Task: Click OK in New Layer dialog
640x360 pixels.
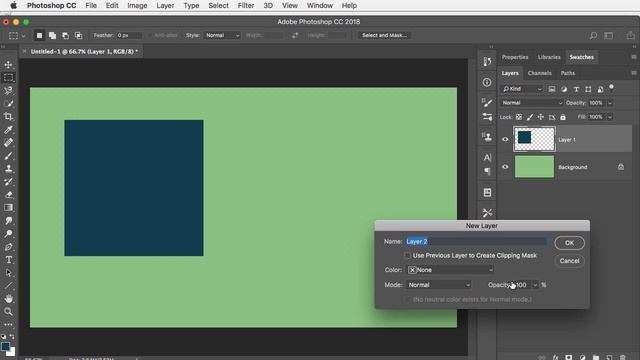Action: 569,243
